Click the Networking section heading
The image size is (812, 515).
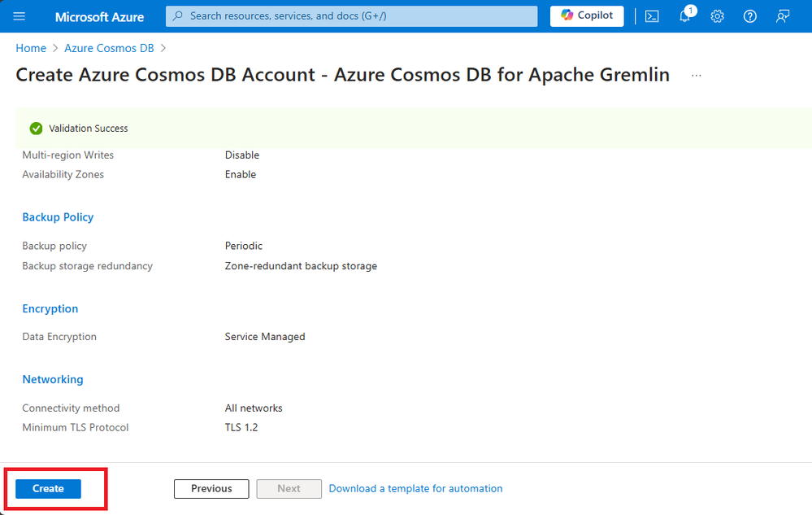tap(53, 380)
